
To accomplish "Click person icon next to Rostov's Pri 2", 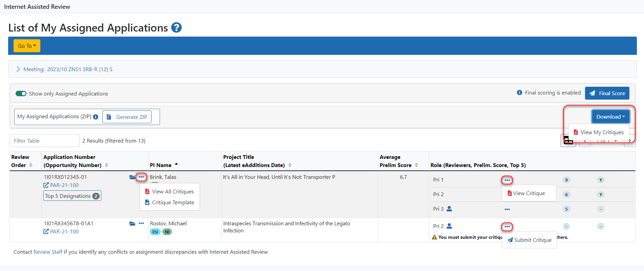I will [x=449, y=226].
